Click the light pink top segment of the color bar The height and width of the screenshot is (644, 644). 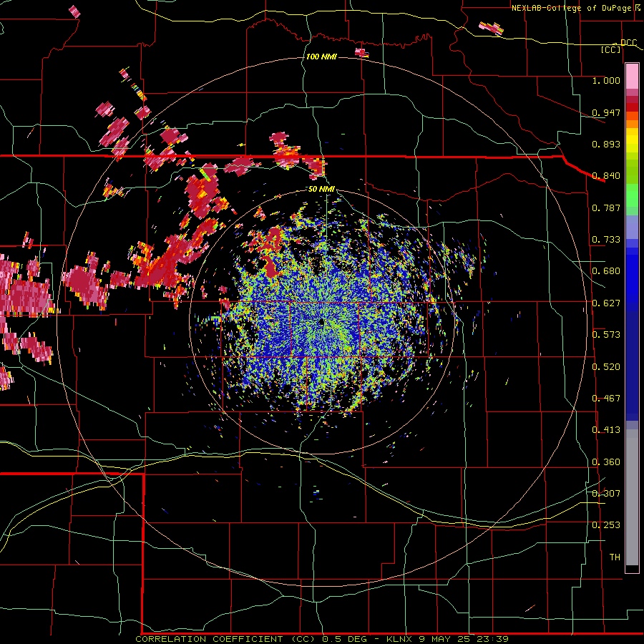coord(632,76)
